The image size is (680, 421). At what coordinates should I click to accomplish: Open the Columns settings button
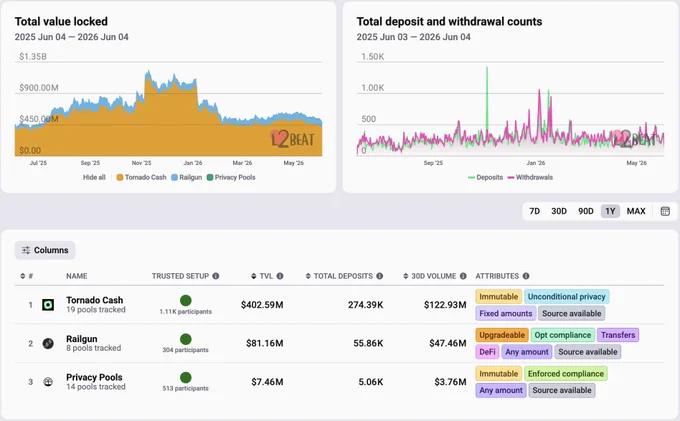[x=45, y=250]
